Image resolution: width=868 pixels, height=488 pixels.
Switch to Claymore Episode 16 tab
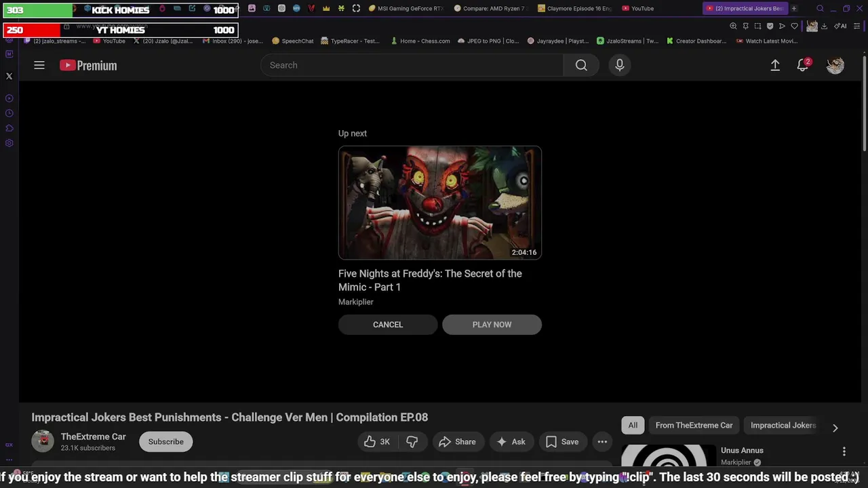pyautogui.click(x=574, y=8)
